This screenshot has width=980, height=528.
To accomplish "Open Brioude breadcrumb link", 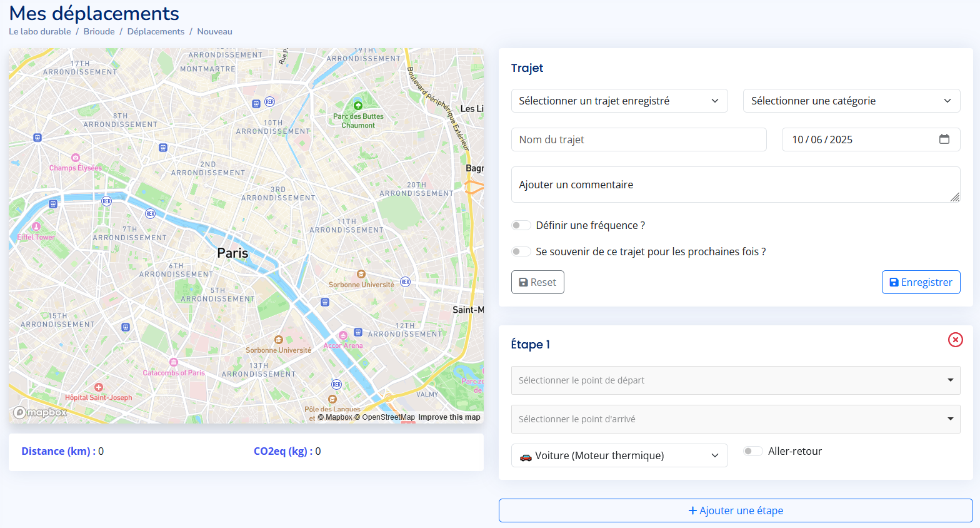I will (x=99, y=31).
